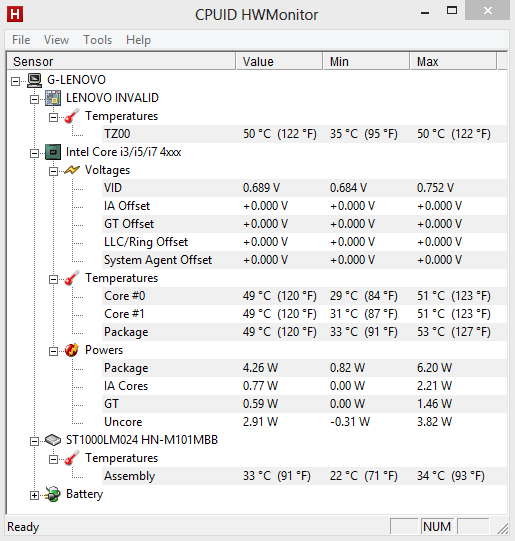Select the IA Cores power row

(x=305, y=386)
